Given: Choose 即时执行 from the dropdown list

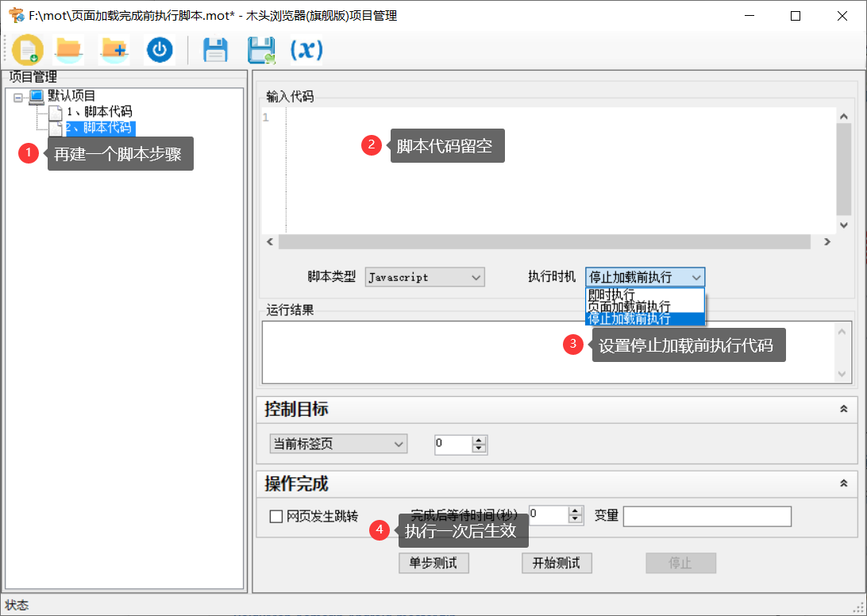Looking at the screenshot, I should 611,295.
